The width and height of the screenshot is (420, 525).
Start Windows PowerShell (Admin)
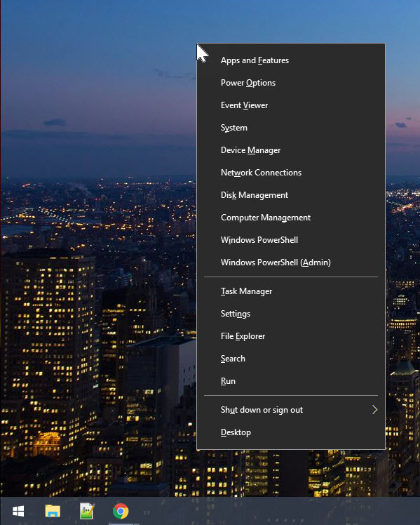291,262
